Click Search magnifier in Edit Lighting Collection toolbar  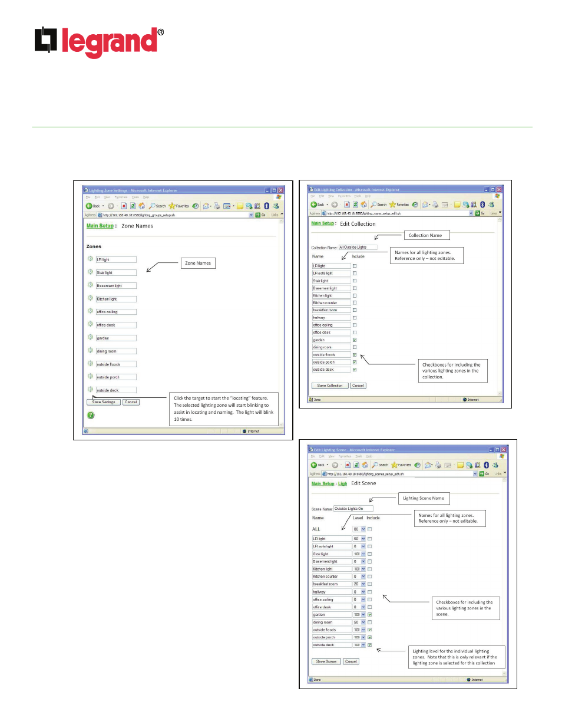click(x=374, y=205)
